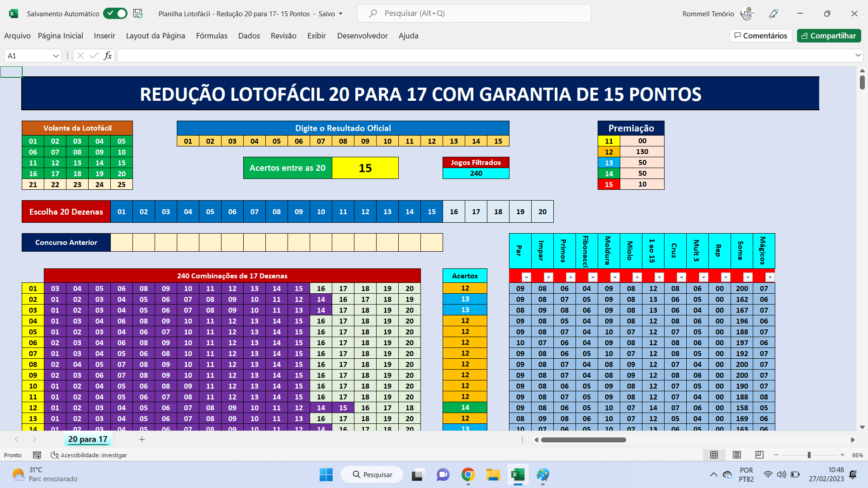The height and width of the screenshot is (488, 868).
Task: Open the Exibir tab
Action: (316, 36)
